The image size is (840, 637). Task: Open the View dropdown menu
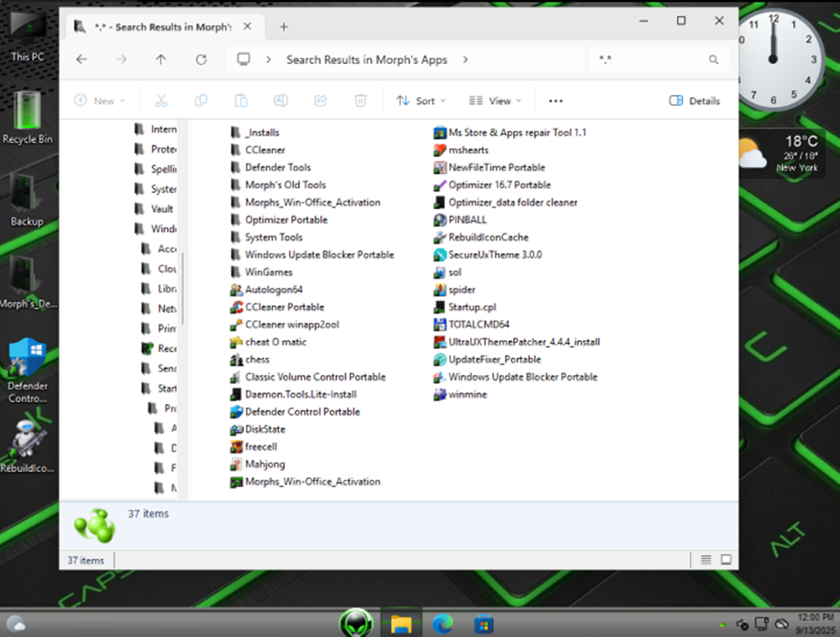[x=495, y=101]
